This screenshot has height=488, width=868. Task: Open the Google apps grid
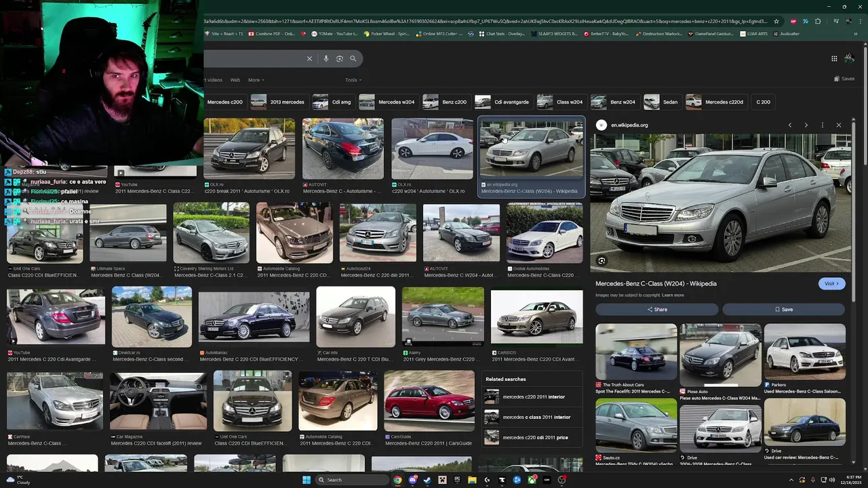coord(834,58)
